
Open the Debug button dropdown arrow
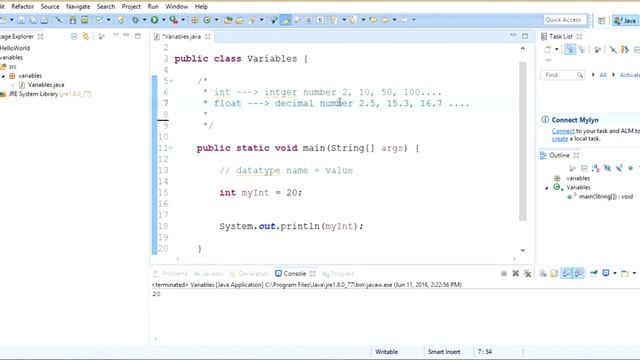point(144,20)
